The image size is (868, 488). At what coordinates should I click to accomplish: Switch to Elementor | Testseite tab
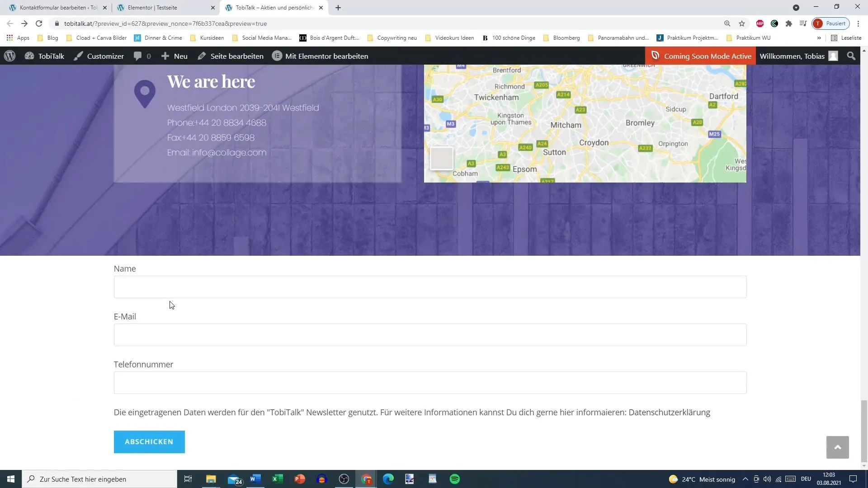tap(165, 8)
